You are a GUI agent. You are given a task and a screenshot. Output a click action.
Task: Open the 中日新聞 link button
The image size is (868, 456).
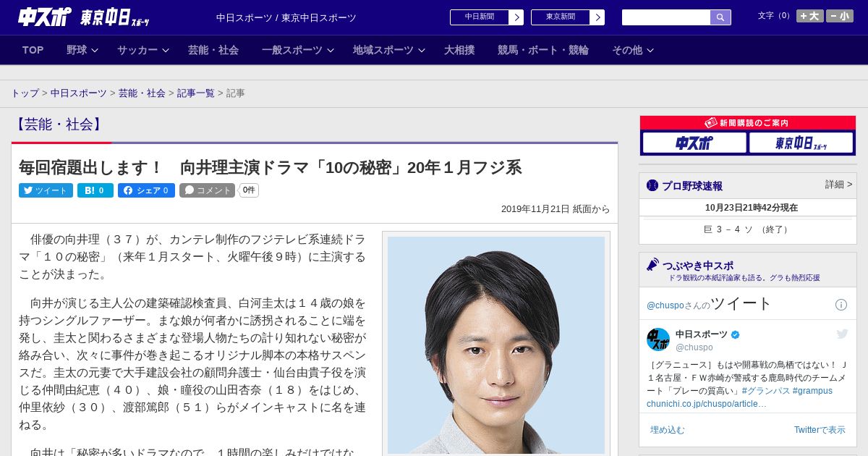[x=487, y=17]
